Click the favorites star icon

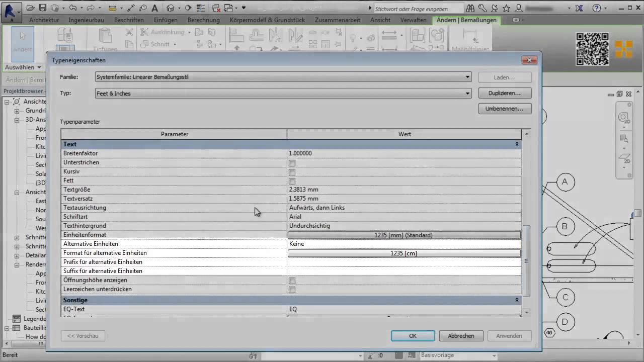(x=506, y=8)
